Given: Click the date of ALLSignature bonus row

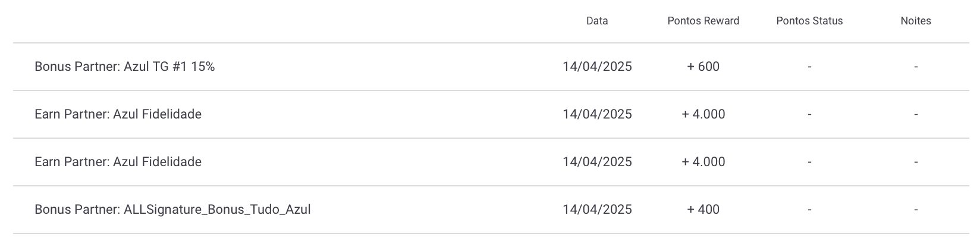Looking at the screenshot, I should pos(597,210).
